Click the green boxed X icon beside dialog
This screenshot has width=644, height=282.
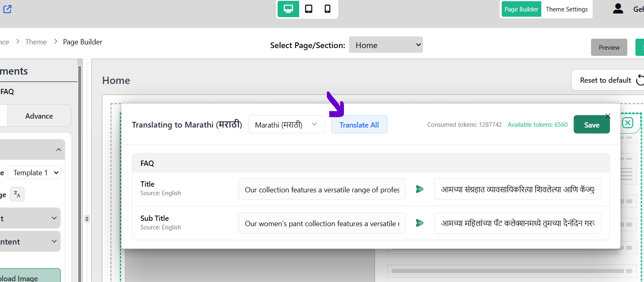pyautogui.click(x=628, y=123)
